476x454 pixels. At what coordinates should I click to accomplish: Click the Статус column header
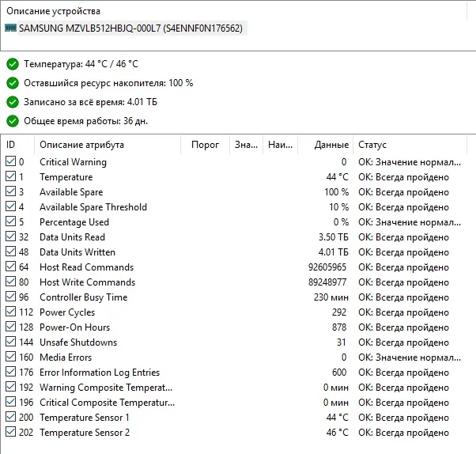point(410,145)
